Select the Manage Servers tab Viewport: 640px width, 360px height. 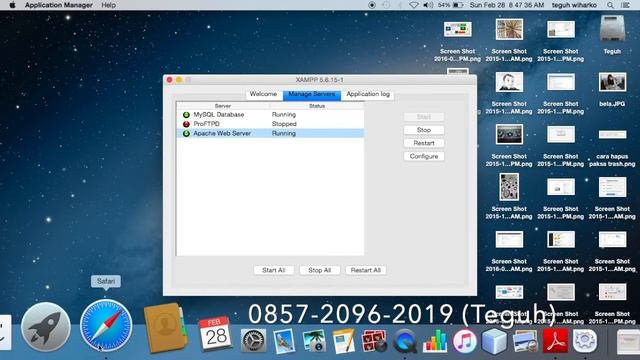pos(312,94)
